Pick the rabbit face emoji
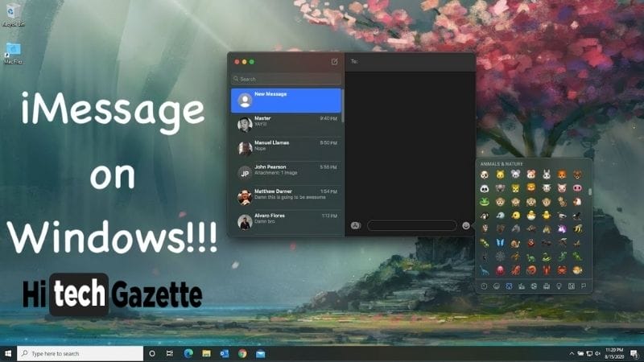This screenshot has width=644, height=362. (547, 175)
